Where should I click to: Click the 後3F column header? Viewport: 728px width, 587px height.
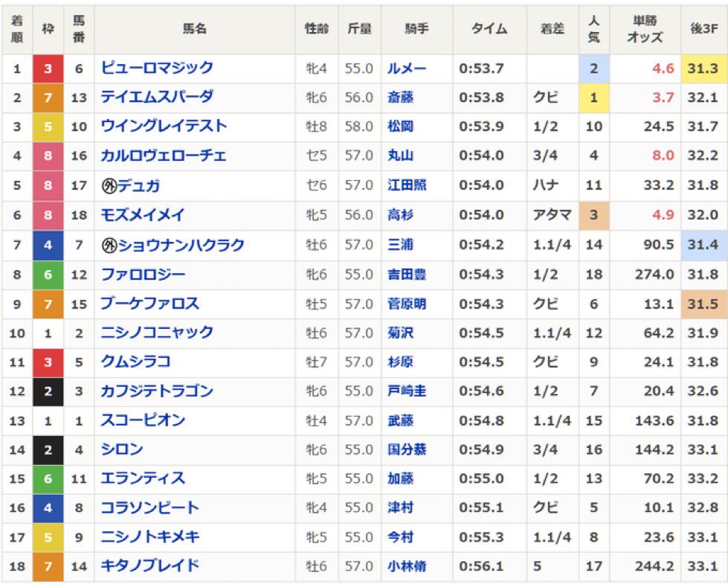point(703,29)
